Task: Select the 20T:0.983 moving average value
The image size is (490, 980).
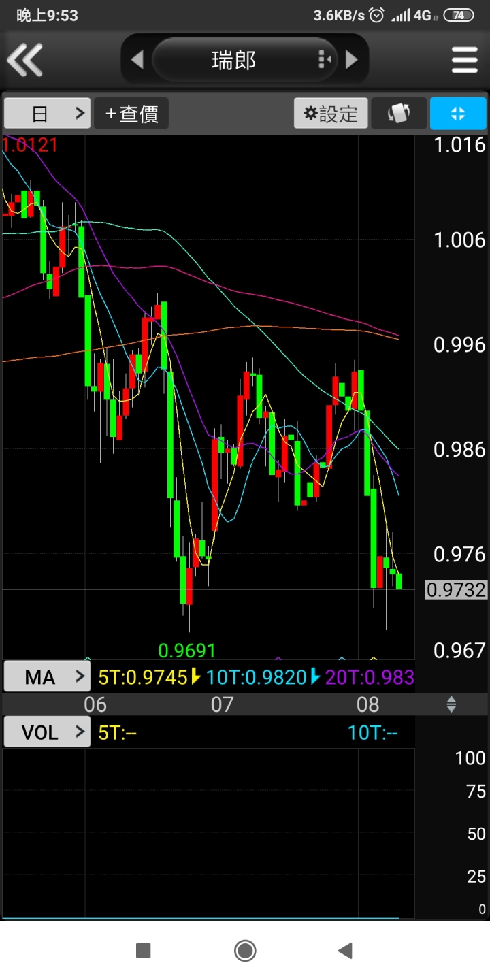Action: (370, 676)
